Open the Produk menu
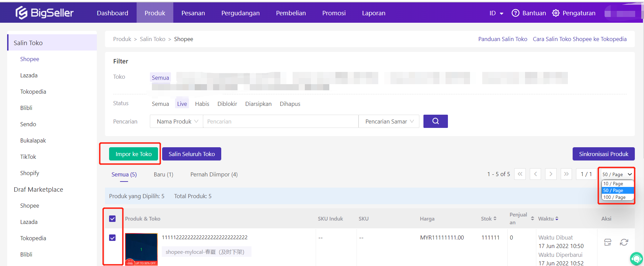Viewport: 644px width, 266px height. (x=155, y=13)
